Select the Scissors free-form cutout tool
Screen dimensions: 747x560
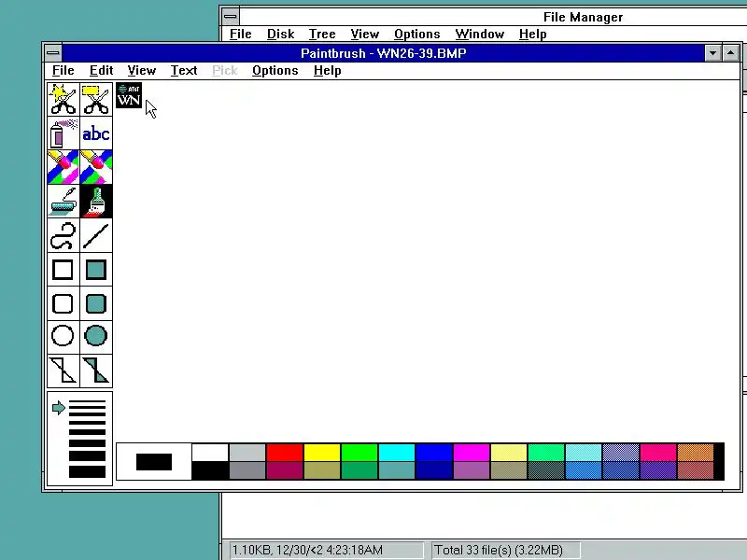pos(63,99)
